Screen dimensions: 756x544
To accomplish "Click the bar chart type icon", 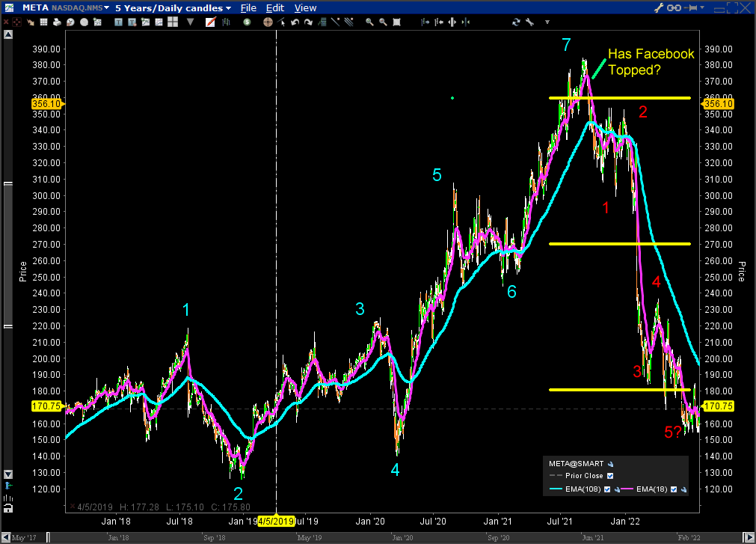I will pyautogui.click(x=226, y=22).
